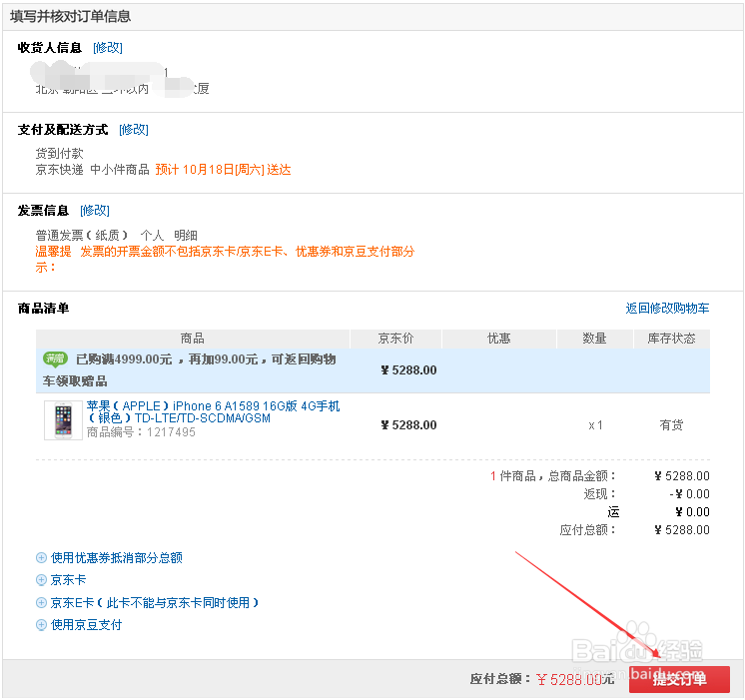The image size is (745, 700).
Task: Click the 京东价 column header
Action: [x=395, y=339]
